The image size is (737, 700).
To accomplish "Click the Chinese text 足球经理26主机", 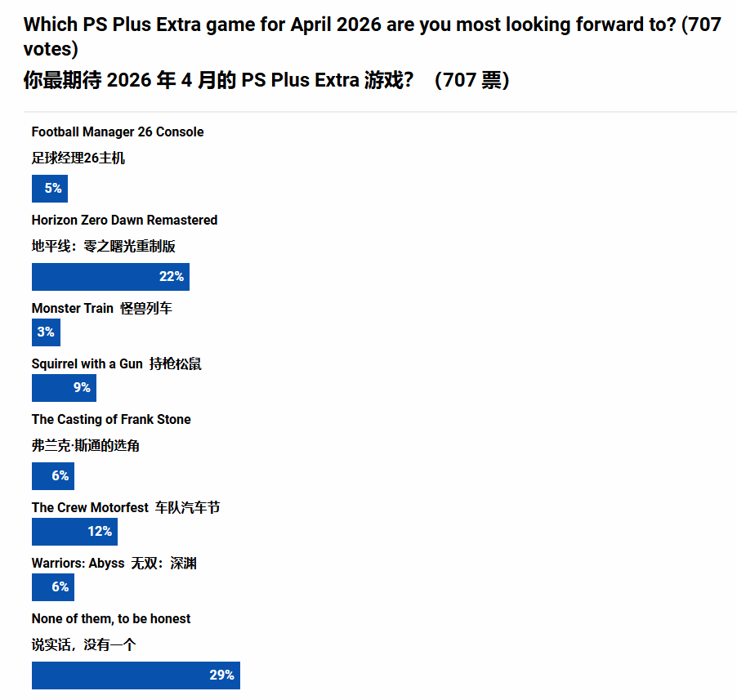I will 78,158.
